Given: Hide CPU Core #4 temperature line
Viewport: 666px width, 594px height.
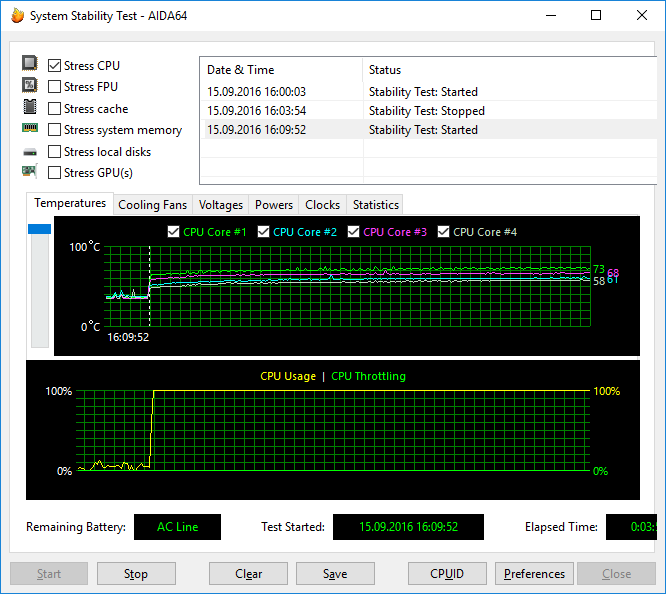Looking at the screenshot, I should point(443,232).
